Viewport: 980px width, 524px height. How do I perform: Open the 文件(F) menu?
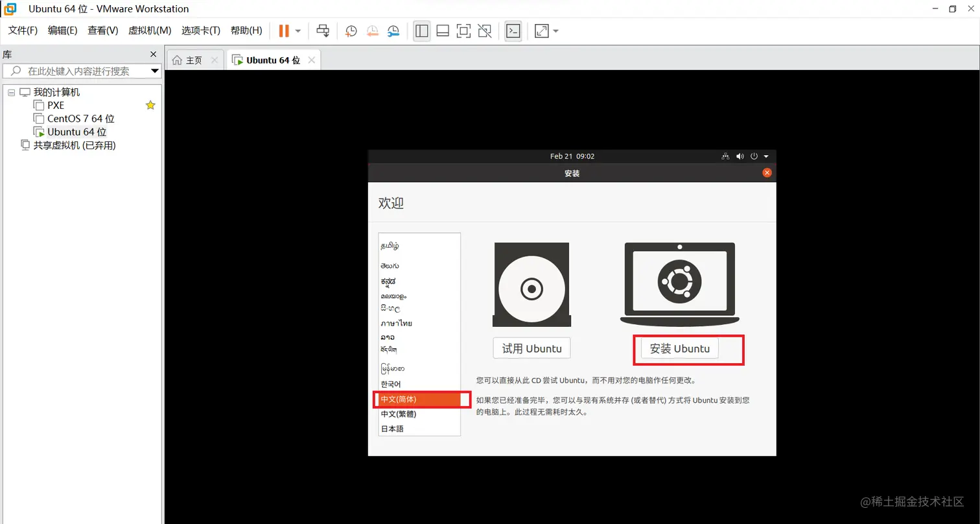23,30
